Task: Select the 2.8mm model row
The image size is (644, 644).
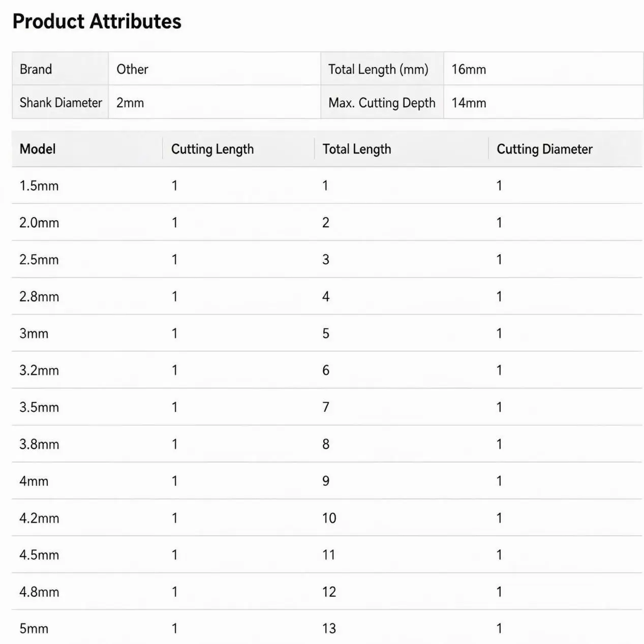Action: (327, 296)
